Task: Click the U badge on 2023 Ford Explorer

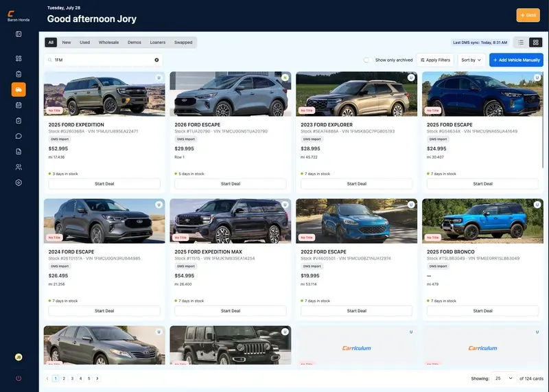Action: pyautogui.click(x=411, y=78)
